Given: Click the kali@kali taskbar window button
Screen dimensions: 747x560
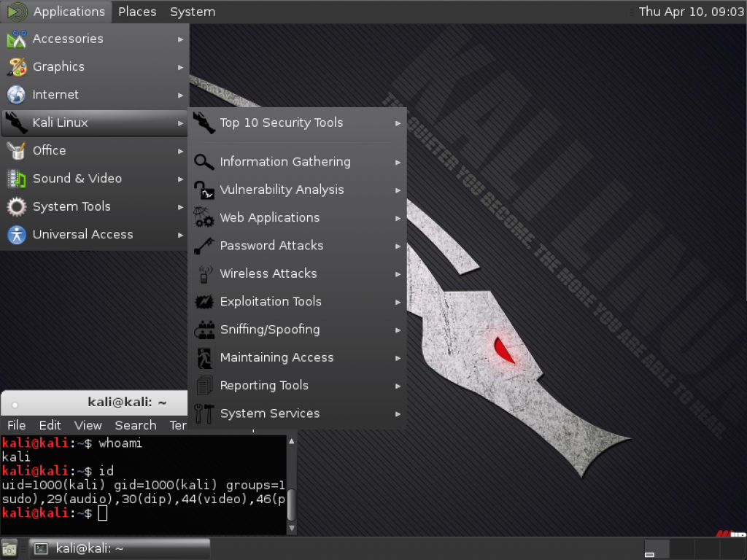Looking at the screenshot, I should click(x=117, y=548).
